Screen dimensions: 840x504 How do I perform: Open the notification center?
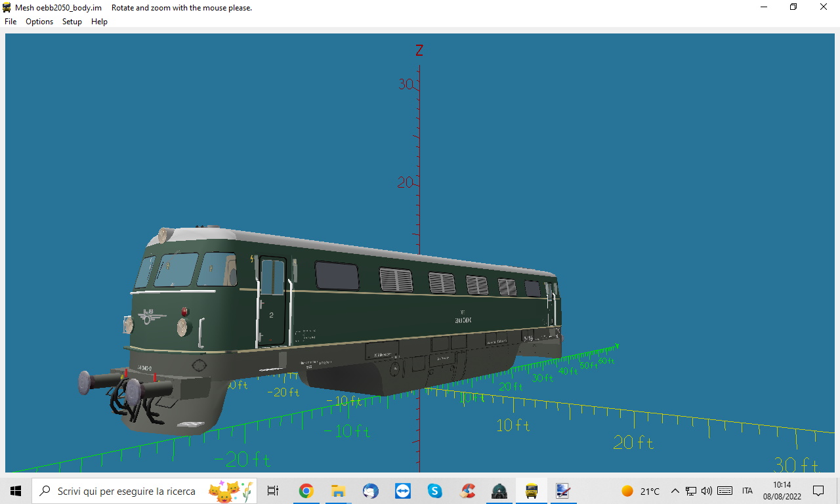pyautogui.click(x=818, y=491)
